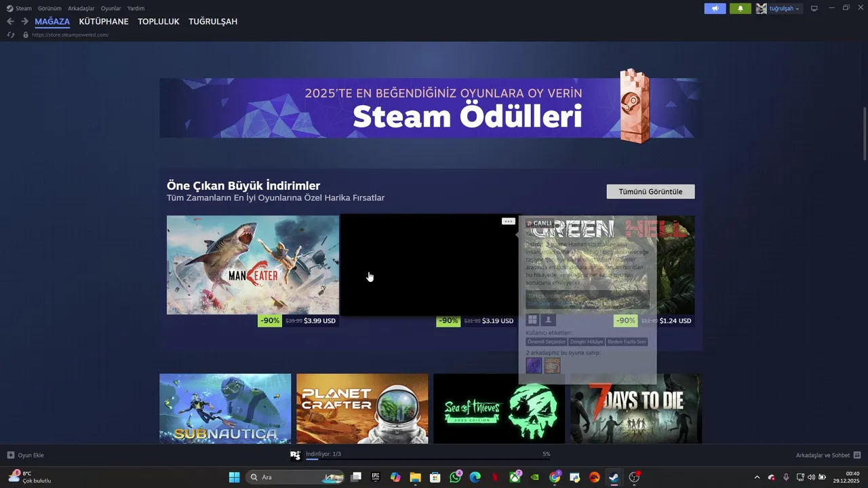Open the 7 Days to Die capsule

coord(636,409)
